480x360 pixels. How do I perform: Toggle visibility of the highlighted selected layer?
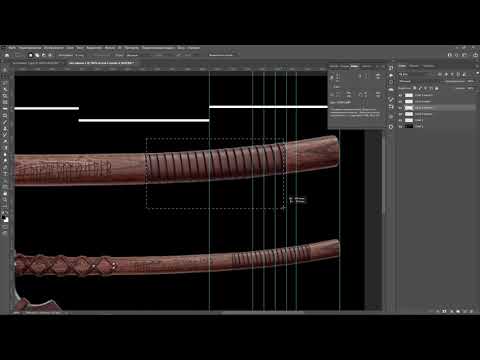coord(400,108)
